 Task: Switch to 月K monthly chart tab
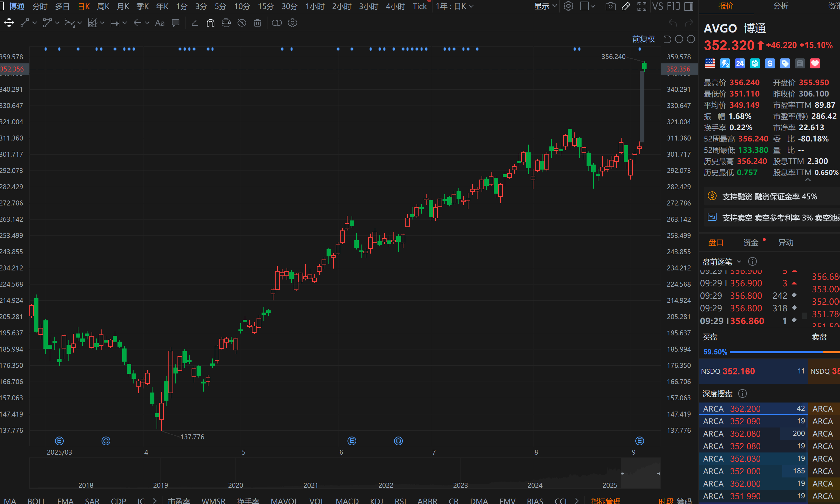pyautogui.click(x=123, y=6)
